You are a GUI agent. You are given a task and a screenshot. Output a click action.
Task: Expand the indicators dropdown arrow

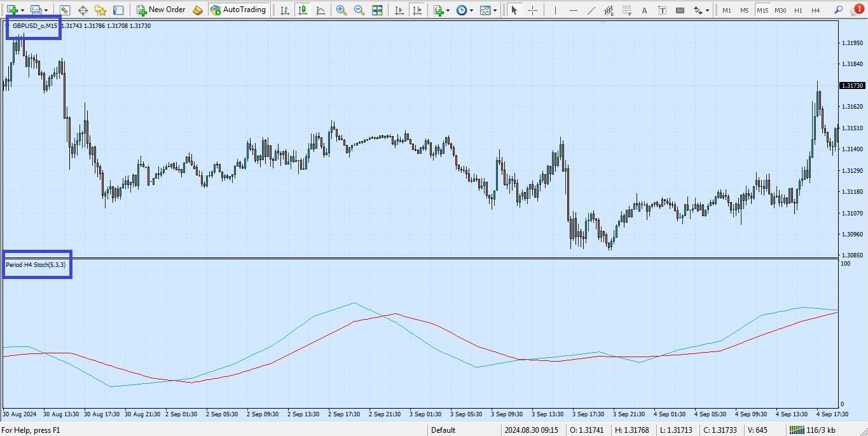(448, 11)
